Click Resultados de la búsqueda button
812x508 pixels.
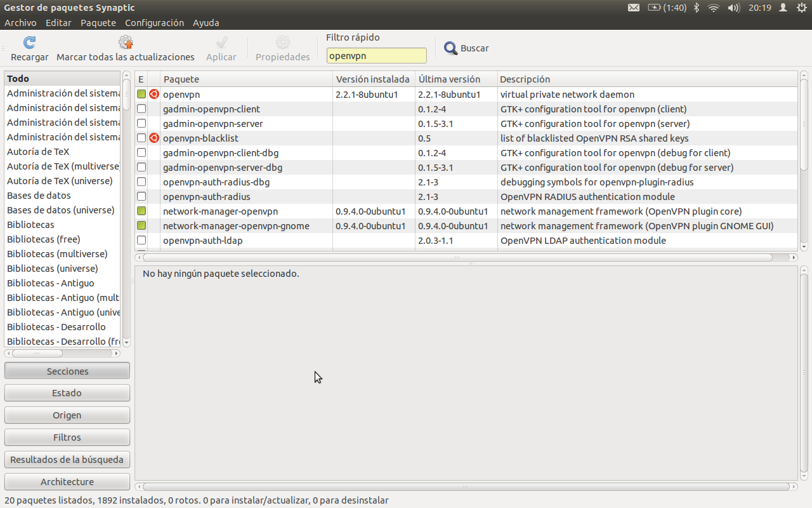67,459
